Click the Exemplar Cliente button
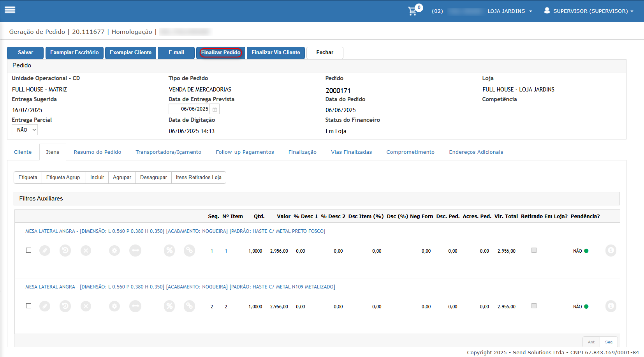644x357 pixels. [130, 53]
